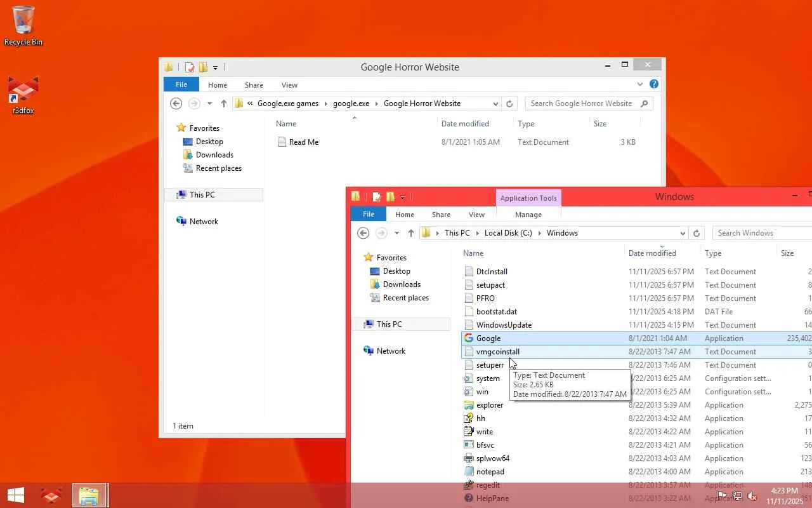
Task: Click Properties quick access icon in Google Horror Website window
Action: click(x=189, y=67)
